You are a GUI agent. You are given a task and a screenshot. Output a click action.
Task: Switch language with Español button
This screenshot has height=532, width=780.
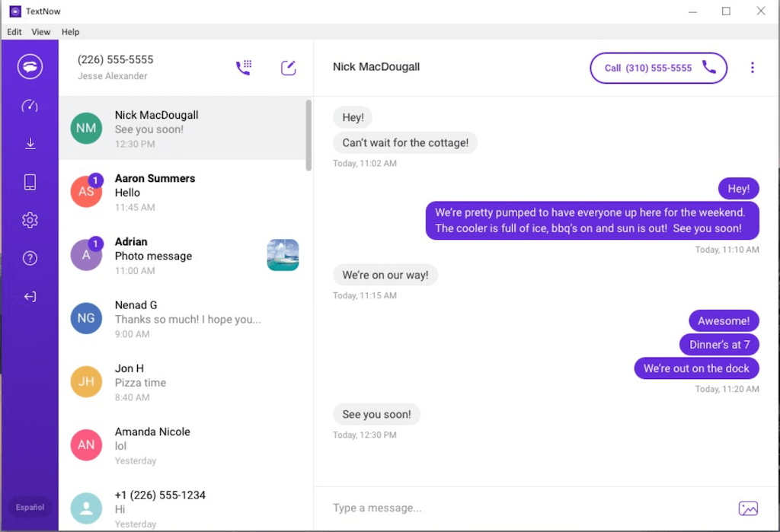(x=30, y=507)
